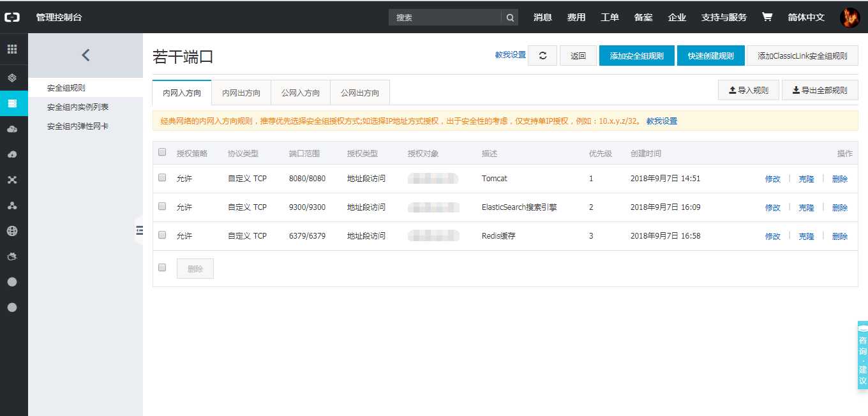Click 修改 for the ElasticSearch rule
The width and height of the screenshot is (868, 416).
773,207
